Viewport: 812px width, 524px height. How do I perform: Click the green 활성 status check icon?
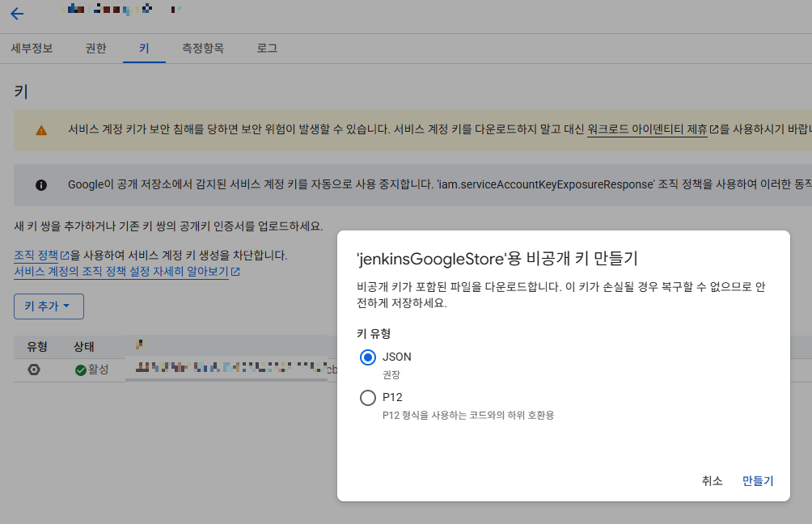click(80, 370)
